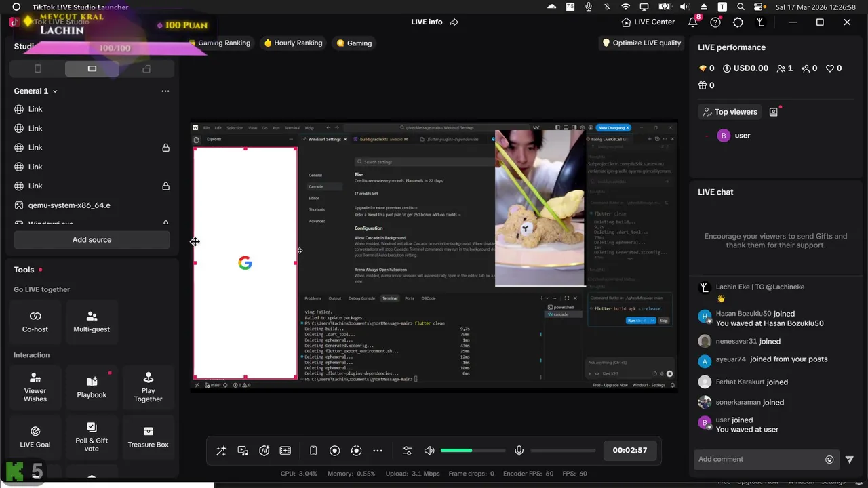
Task: Open the Play Together tool
Action: click(148, 387)
